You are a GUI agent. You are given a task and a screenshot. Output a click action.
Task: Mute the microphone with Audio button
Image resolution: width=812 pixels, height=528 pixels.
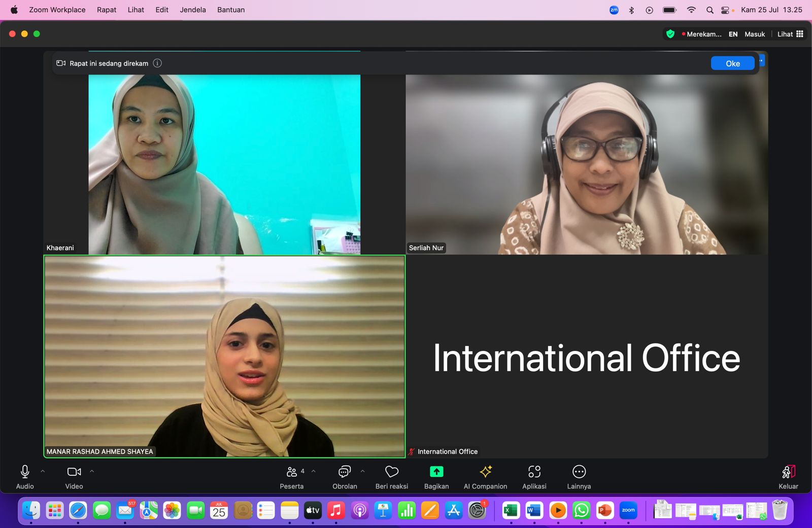tap(25, 472)
